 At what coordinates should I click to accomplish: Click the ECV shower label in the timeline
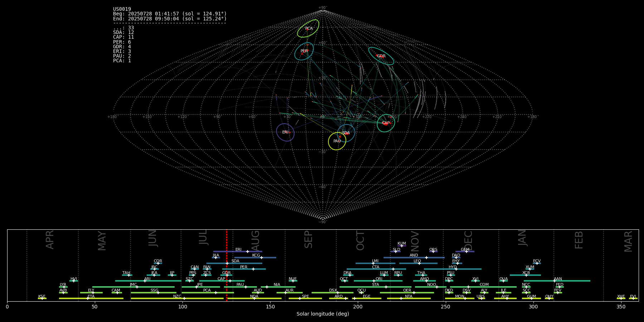537,261
